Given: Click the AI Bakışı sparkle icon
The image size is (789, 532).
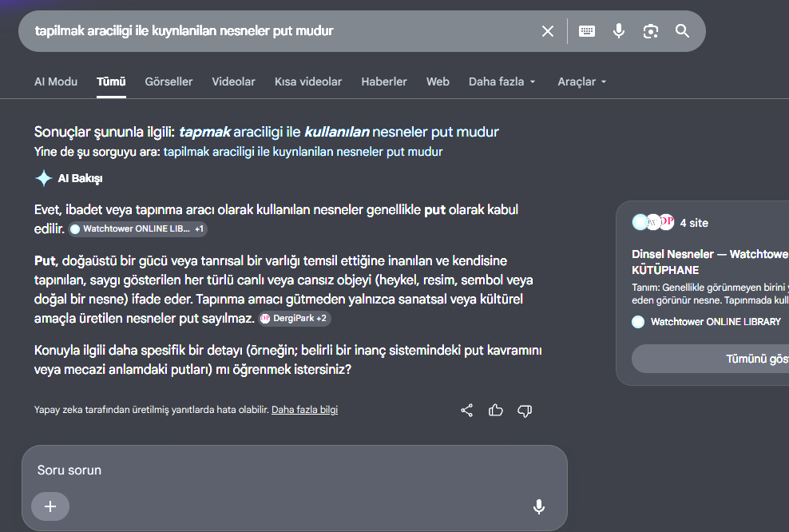Looking at the screenshot, I should point(44,178).
